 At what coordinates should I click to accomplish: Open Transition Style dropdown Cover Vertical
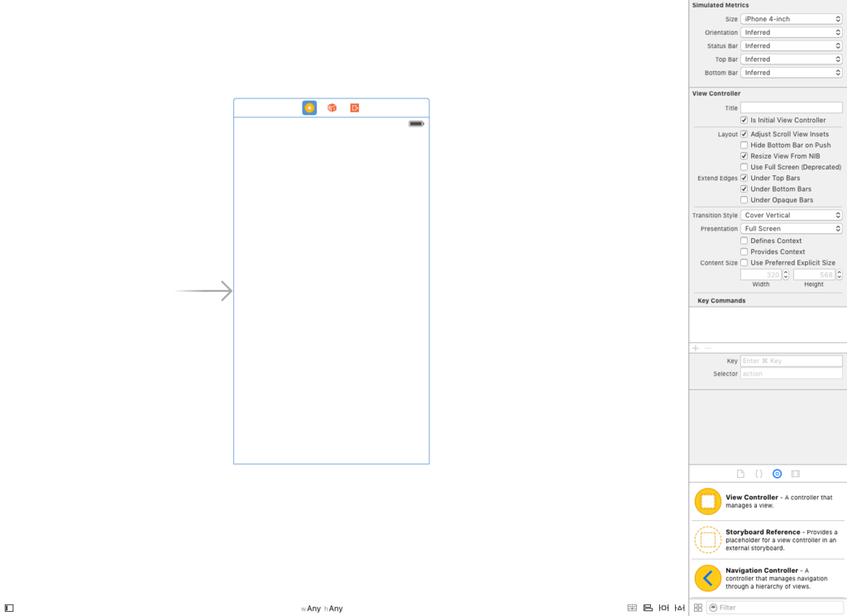click(792, 215)
